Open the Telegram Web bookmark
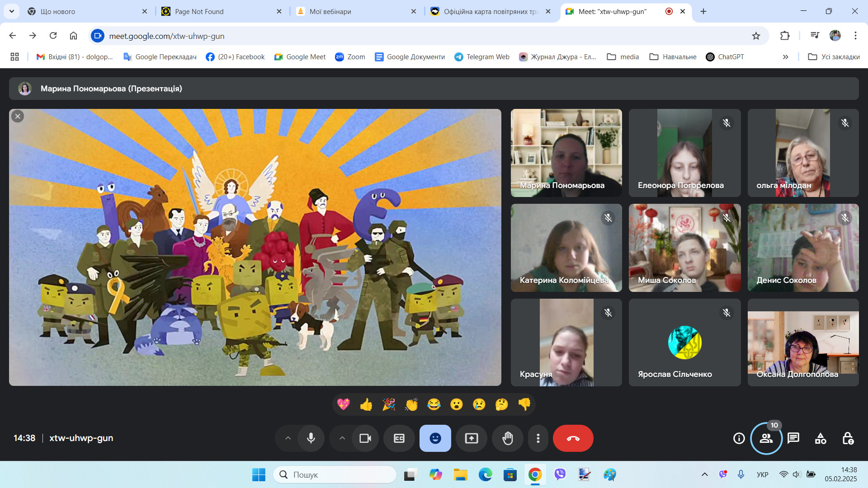This screenshot has width=868, height=488. 482,57
